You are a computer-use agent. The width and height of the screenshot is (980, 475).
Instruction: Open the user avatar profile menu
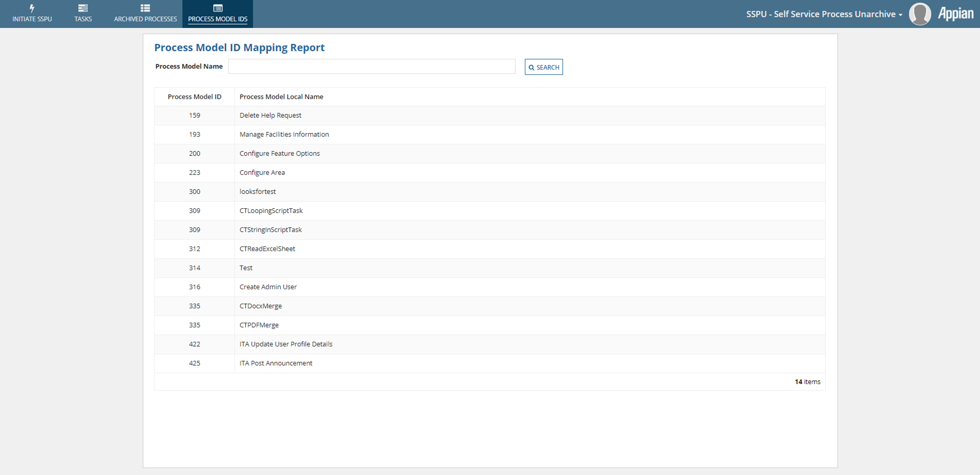tap(920, 14)
